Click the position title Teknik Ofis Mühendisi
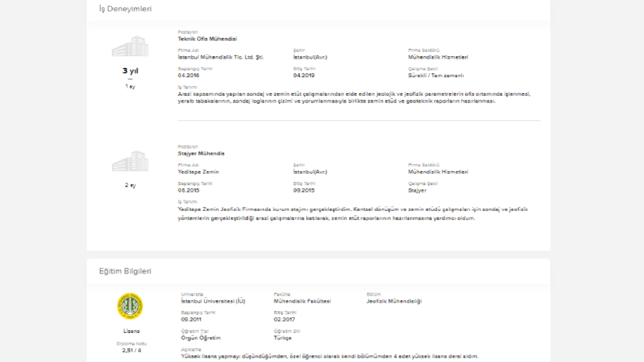This screenshot has height=362, width=644. pyautogui.click(x=207, y=39)
